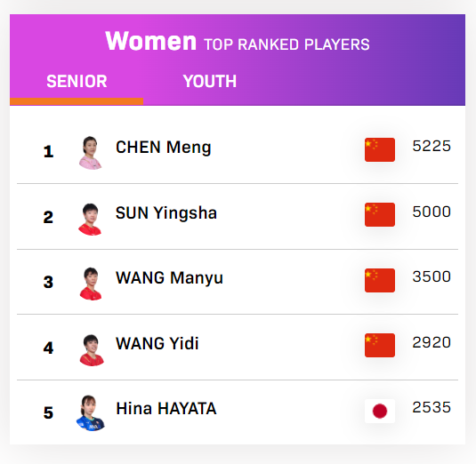Open WANG Yidi's player photo

click(92, 350)
